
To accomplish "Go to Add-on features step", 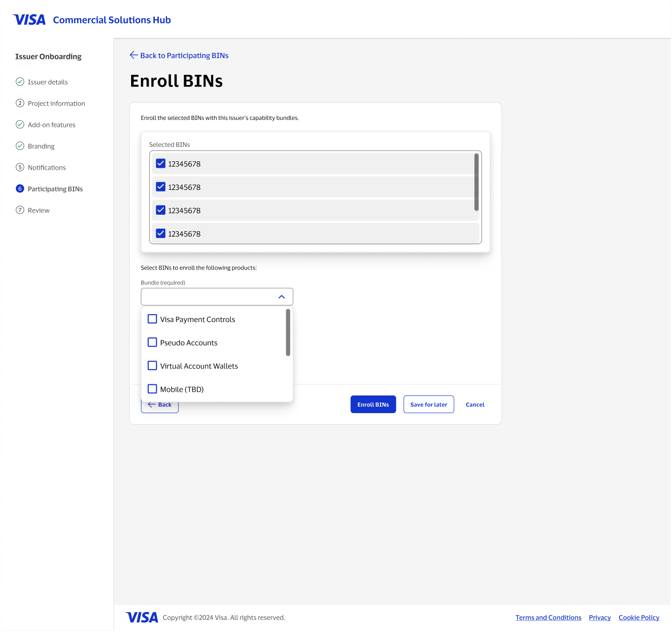I will [x=52, y=125].
